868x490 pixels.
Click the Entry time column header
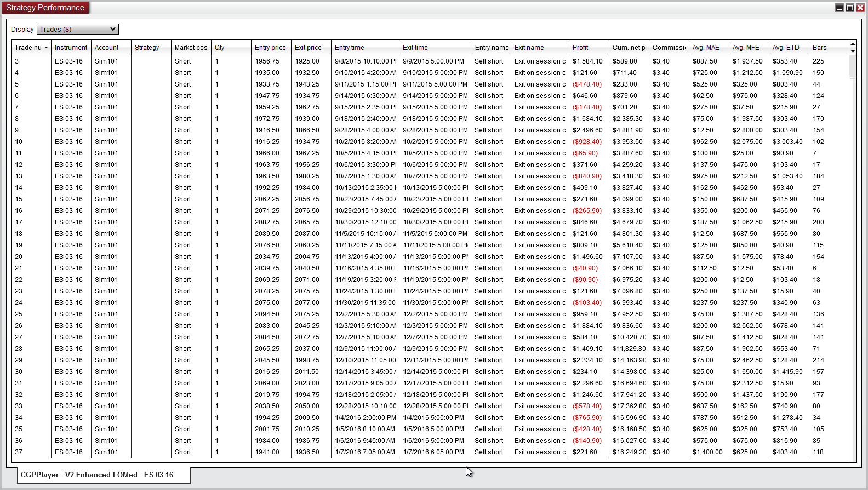(x=366, y=48)
